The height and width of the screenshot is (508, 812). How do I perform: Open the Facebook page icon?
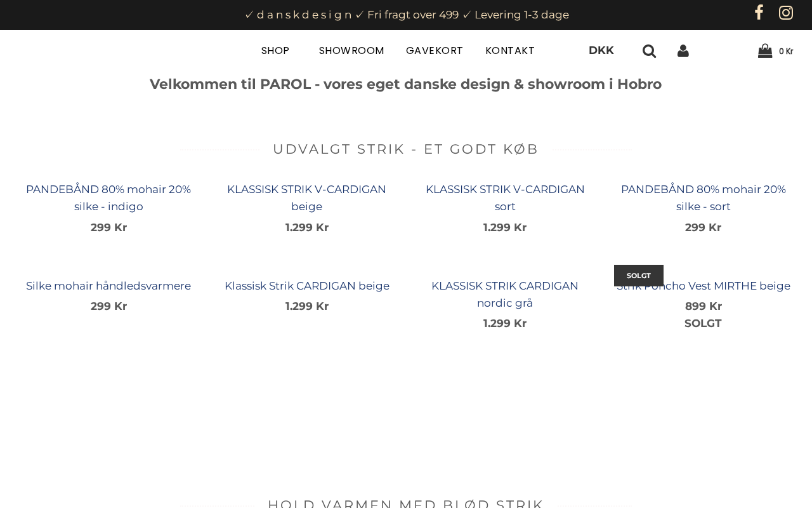click(x=759, y=13)
